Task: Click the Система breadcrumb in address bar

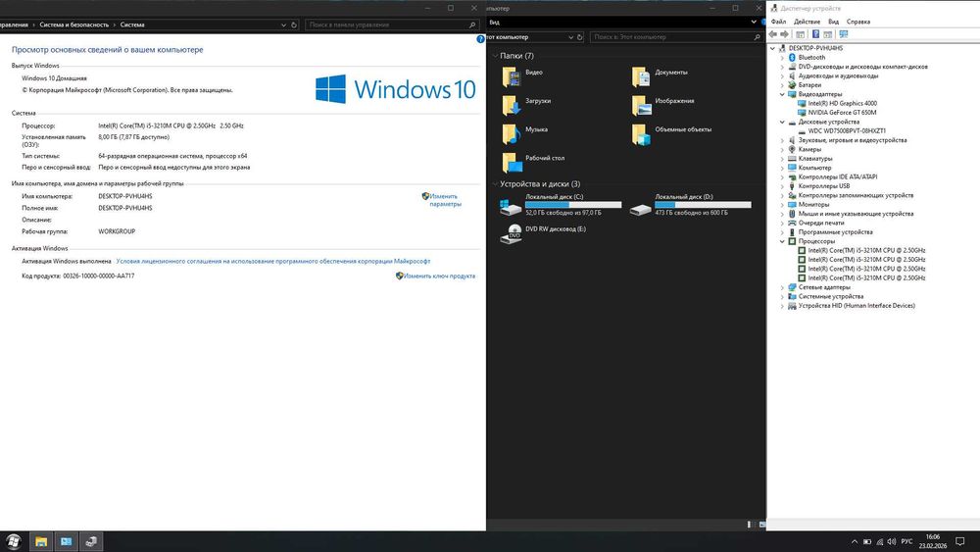Action: tap(132, 25)
